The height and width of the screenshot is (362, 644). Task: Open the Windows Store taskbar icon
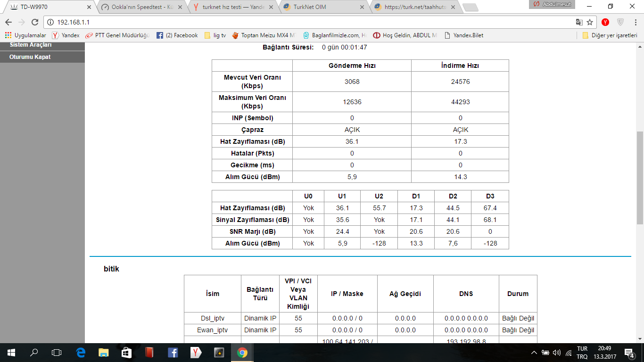point(126,353)
